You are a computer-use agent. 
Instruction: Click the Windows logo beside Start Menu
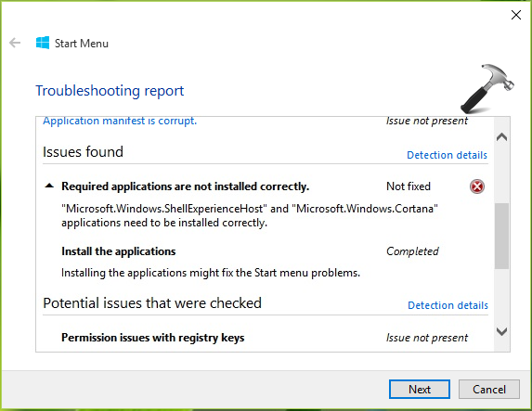(43, 43)
